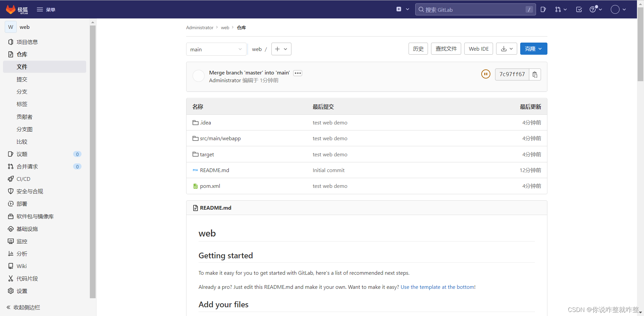Click the 查找文件 button
644x316 pixels.
(x=446, y=49)
